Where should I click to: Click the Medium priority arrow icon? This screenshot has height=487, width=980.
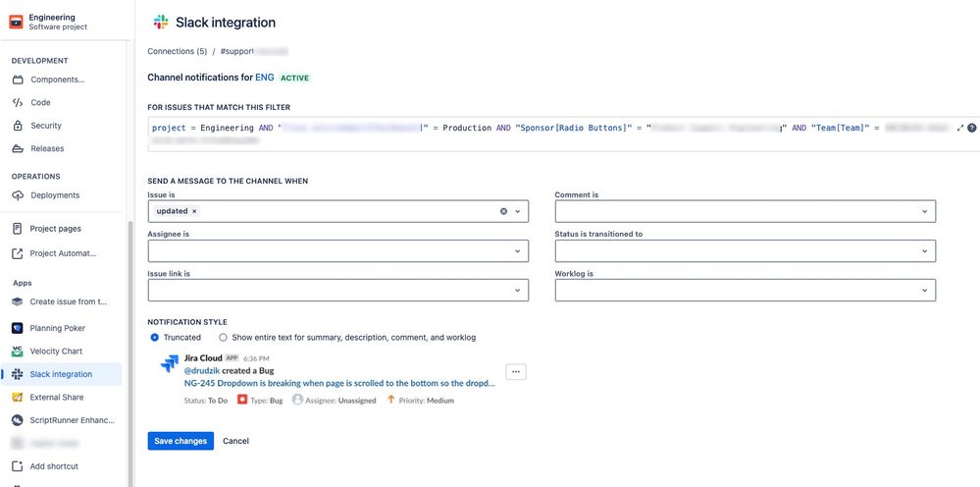[x=391, y=400]
